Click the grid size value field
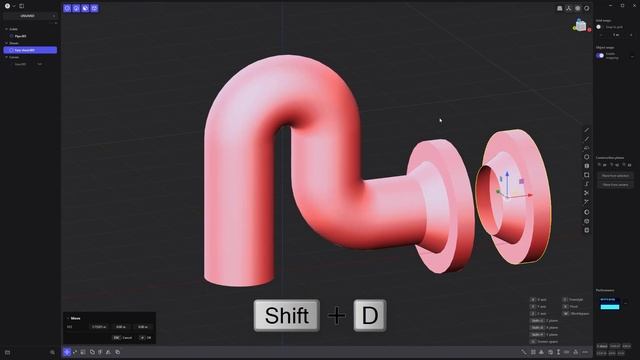Screen dimensions: 640x360 (x=616, y=35)
